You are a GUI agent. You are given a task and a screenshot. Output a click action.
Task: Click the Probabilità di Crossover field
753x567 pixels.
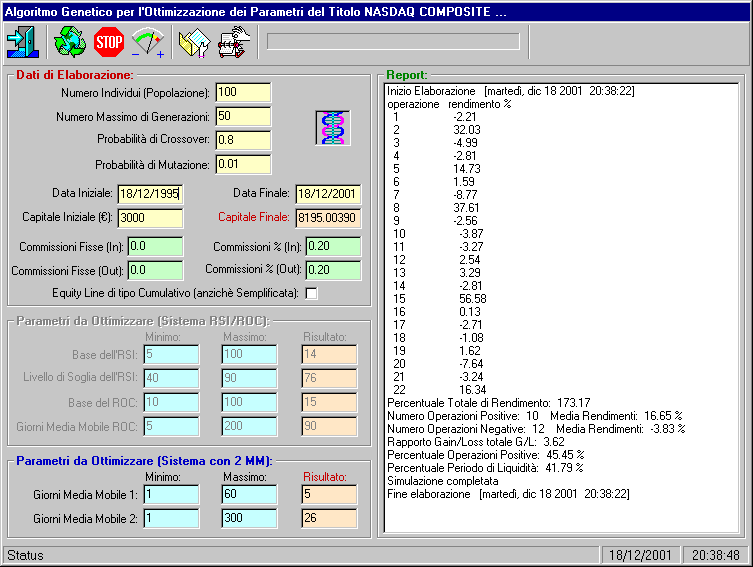coord(243,140)
